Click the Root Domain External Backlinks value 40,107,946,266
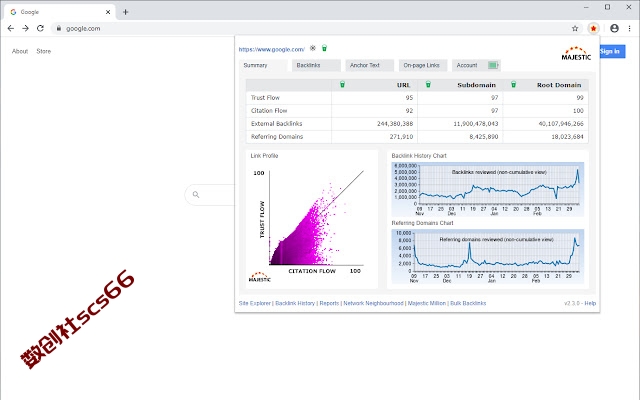 pyautogui.click(x=561, y=124)
